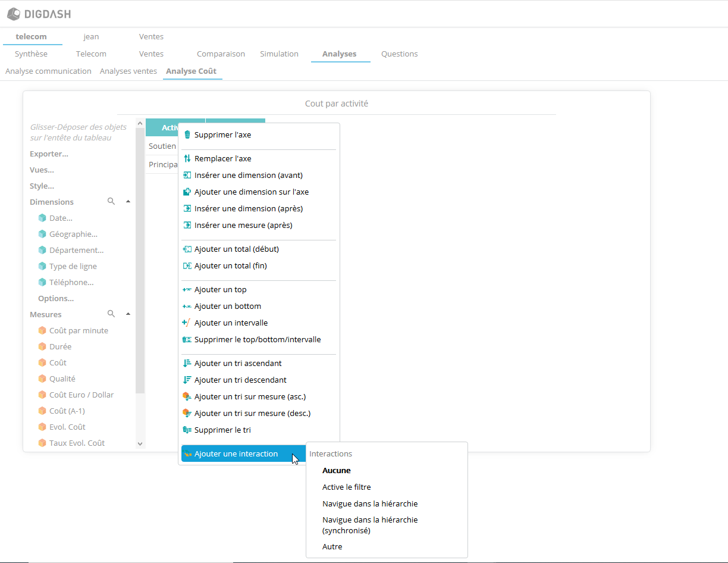Click the icon for Insérer une dimension (après)

[187, 208]
